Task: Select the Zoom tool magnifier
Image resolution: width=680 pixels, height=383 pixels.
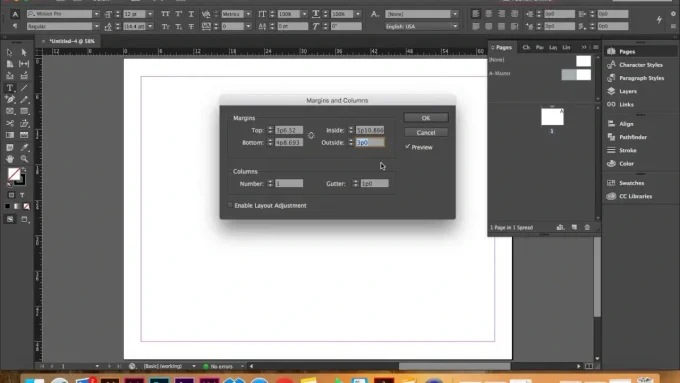Action: pos(24,159)
